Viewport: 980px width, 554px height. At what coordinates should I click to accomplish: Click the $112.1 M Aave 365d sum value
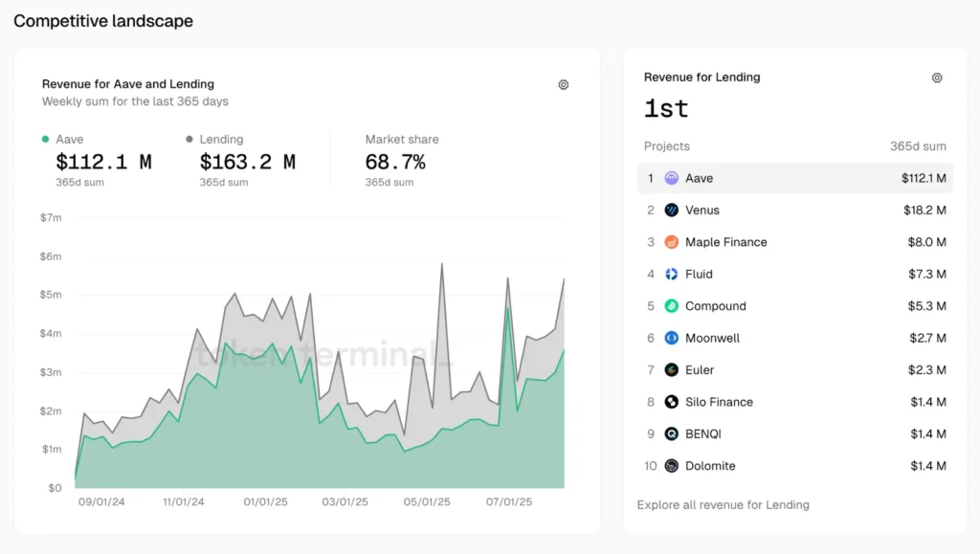click(103, 163)
